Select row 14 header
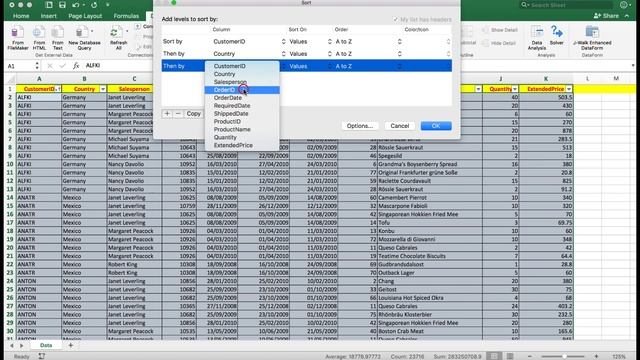This screenshot has width=640, height=360. (10, 198)
